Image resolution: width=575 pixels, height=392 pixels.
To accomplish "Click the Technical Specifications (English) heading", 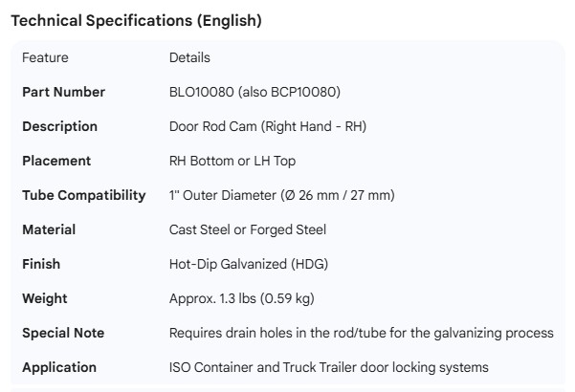I will (x=136, y=19).
